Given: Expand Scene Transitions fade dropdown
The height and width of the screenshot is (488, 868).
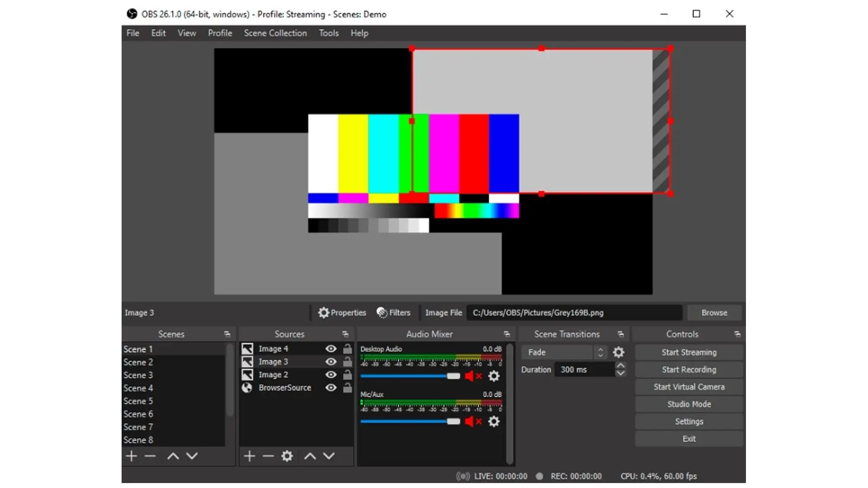Looking at the screenshot, I should [600, 352].
